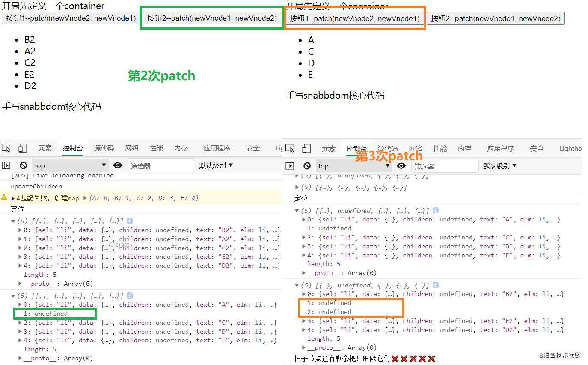Open Lighthouse tab in right DevTools
The height and width of the screenshot is (365, 588).
click(570, 148)
